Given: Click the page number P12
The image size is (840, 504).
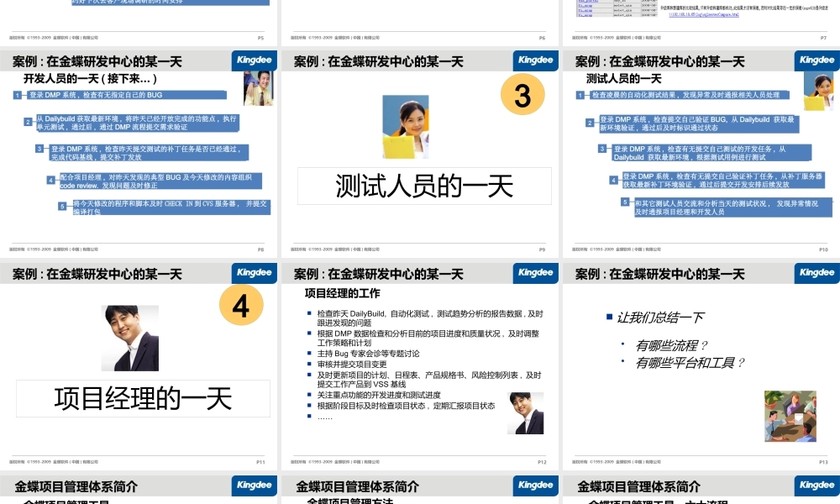Looking at the screenshot, I should 542,462.
